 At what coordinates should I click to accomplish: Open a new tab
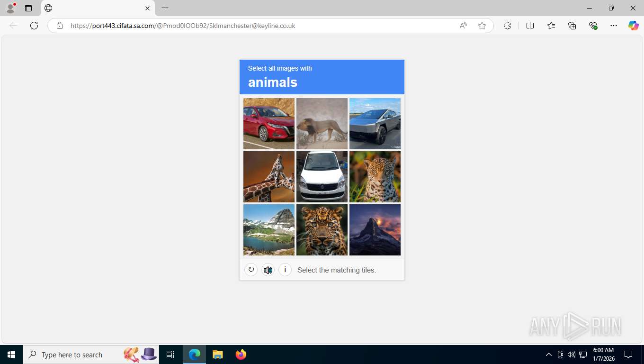[165, 8]
